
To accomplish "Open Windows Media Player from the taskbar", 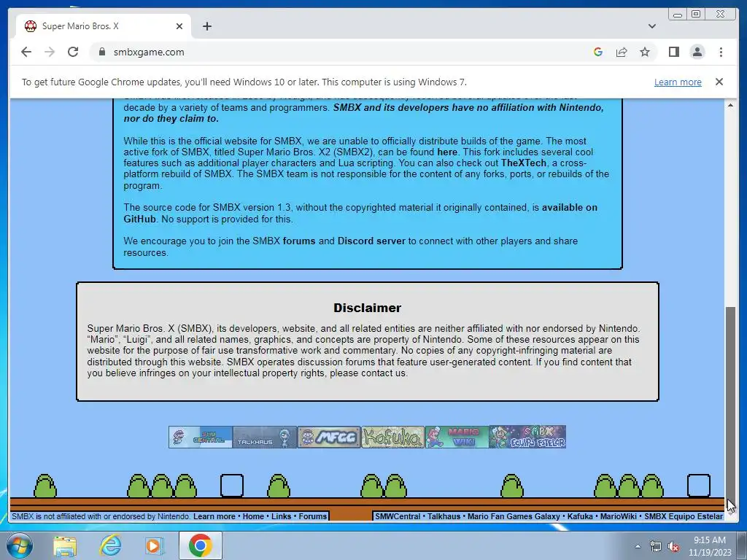I will [x=154, y=545].
